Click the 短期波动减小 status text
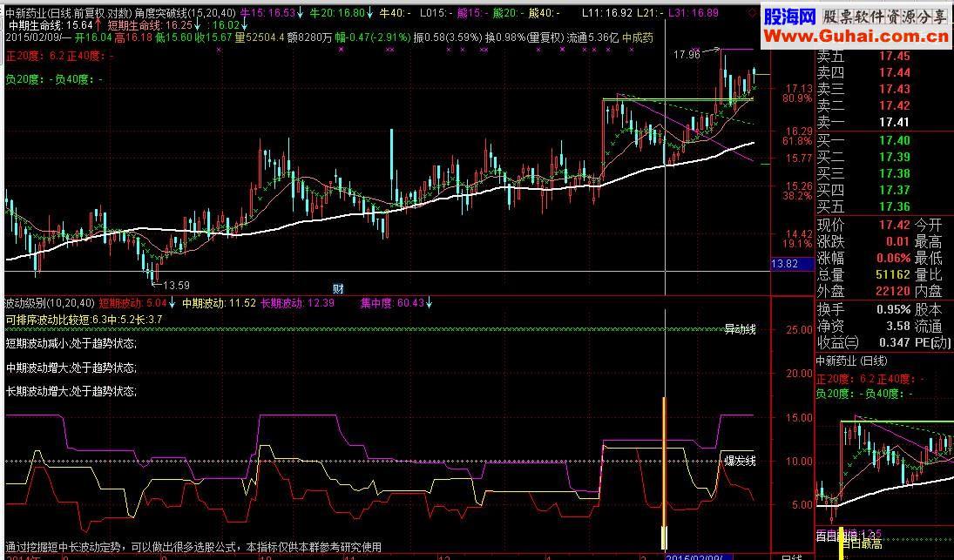Viewport: 954px width, 560px height. 71,343
